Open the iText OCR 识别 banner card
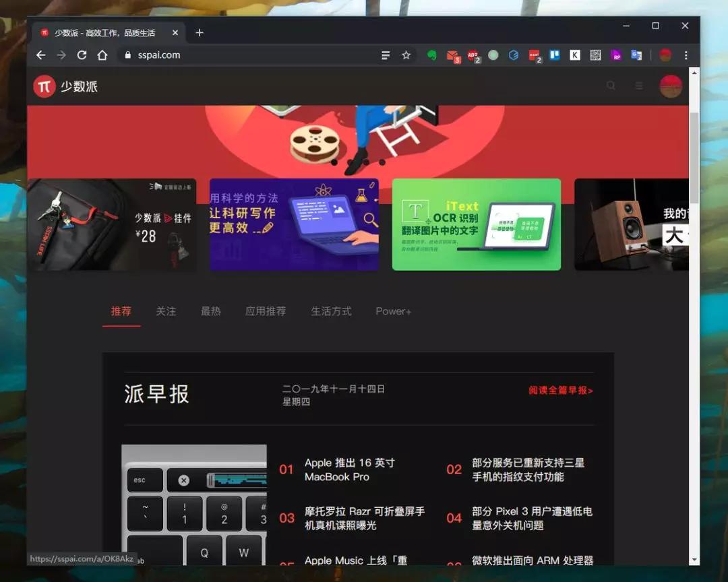Image resolution: width=728 pixels, height=582 pixels. [477, 224]
